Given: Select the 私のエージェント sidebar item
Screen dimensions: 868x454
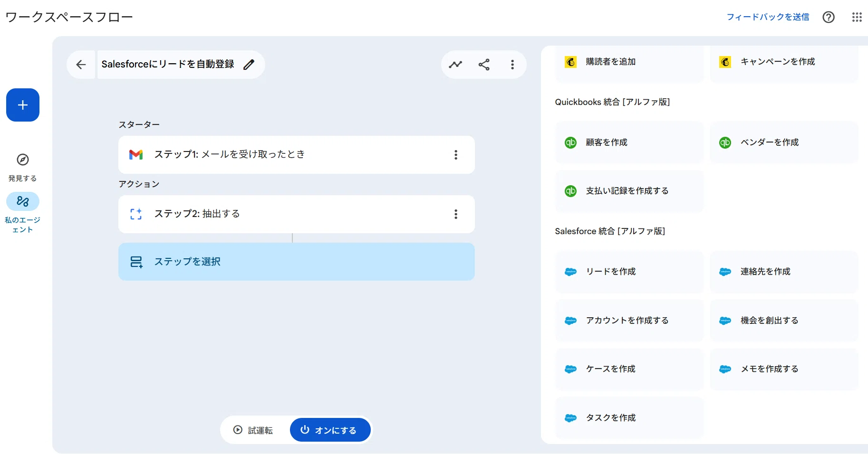Looking at the screenshot, I should 23,212.
